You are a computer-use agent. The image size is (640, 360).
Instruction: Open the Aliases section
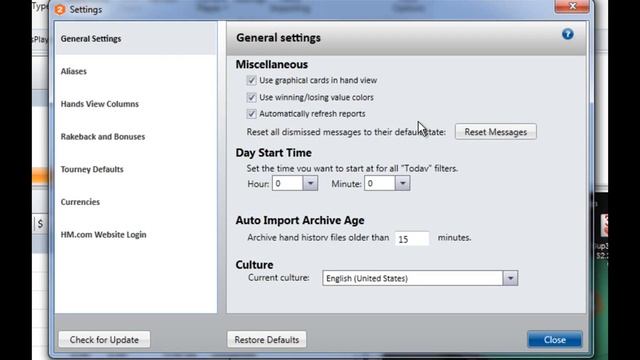pyautogui.click(x=74, y=71)
